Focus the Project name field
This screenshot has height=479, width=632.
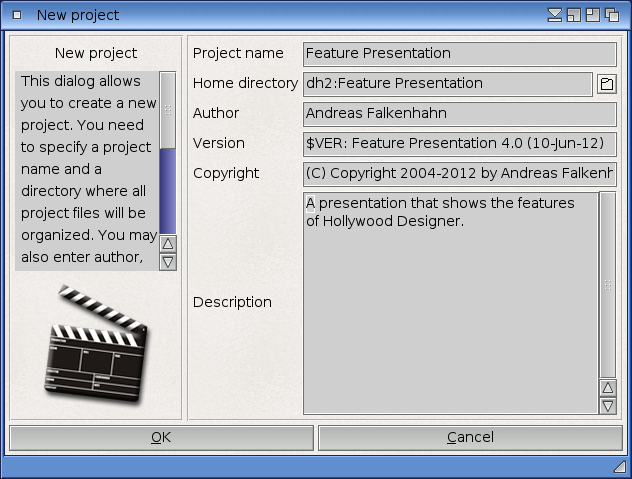[x=459, y=54]
